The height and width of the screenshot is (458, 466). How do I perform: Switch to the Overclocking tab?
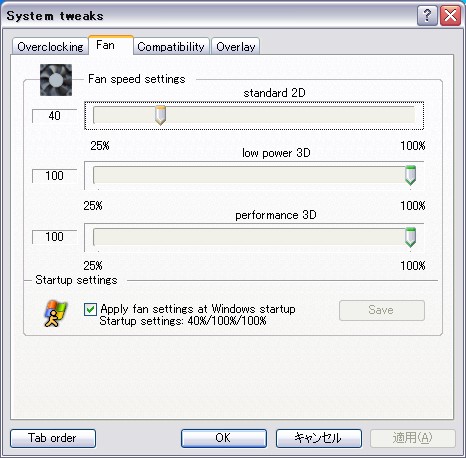click(50, 46)
